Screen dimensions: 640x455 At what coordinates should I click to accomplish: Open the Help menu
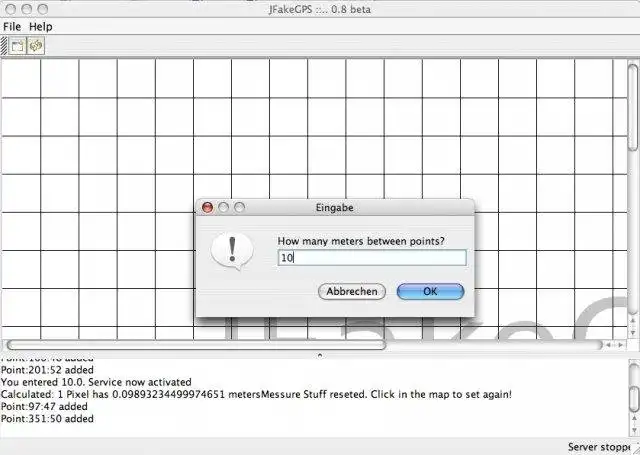pos(40,27)
